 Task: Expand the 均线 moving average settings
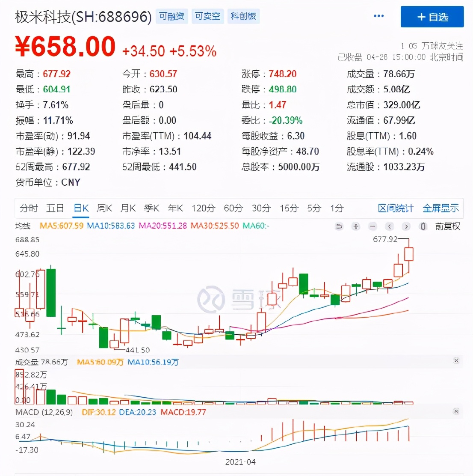pyautogui.click(x=23, y=226)
